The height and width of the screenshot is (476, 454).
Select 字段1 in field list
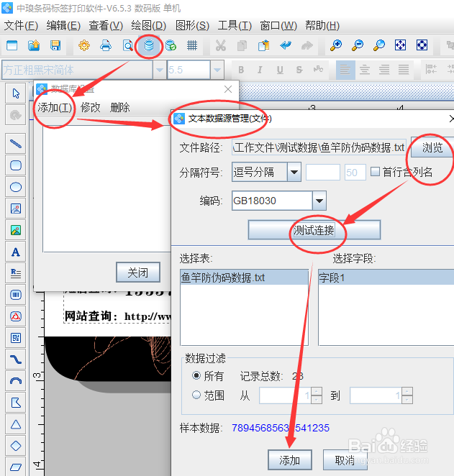386,278
